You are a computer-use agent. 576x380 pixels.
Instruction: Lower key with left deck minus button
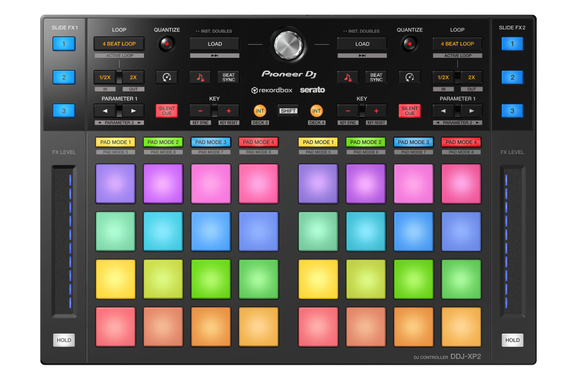[201, 111]
